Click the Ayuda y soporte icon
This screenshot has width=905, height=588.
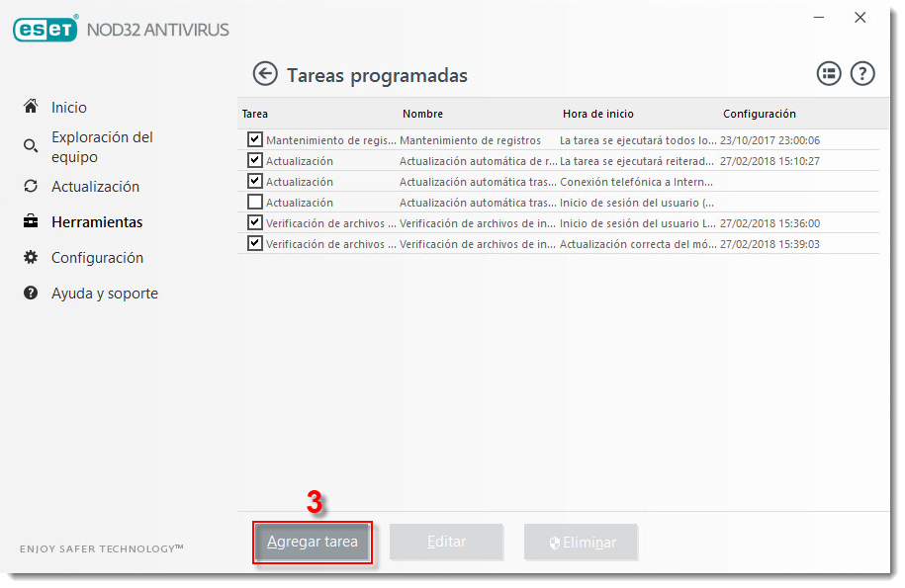pos(31,293)
